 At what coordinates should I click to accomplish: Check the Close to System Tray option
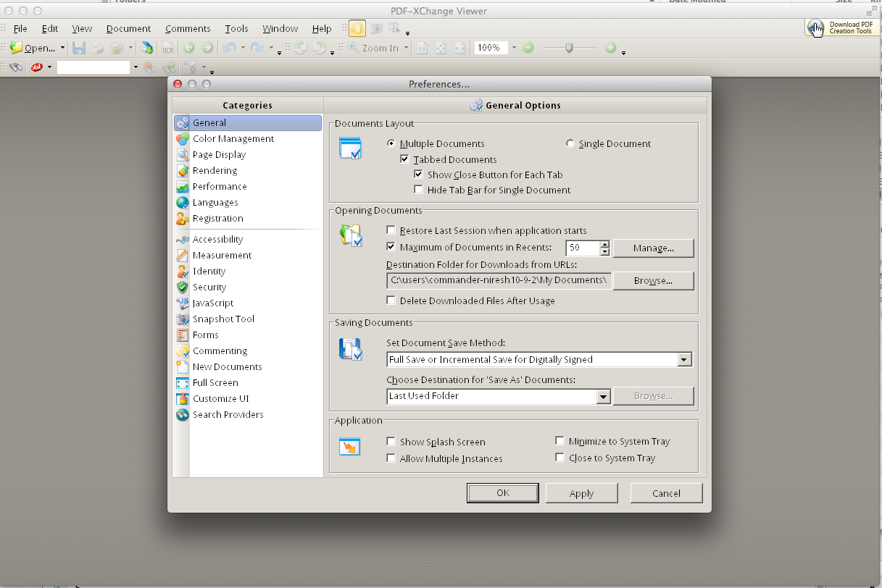560,458
